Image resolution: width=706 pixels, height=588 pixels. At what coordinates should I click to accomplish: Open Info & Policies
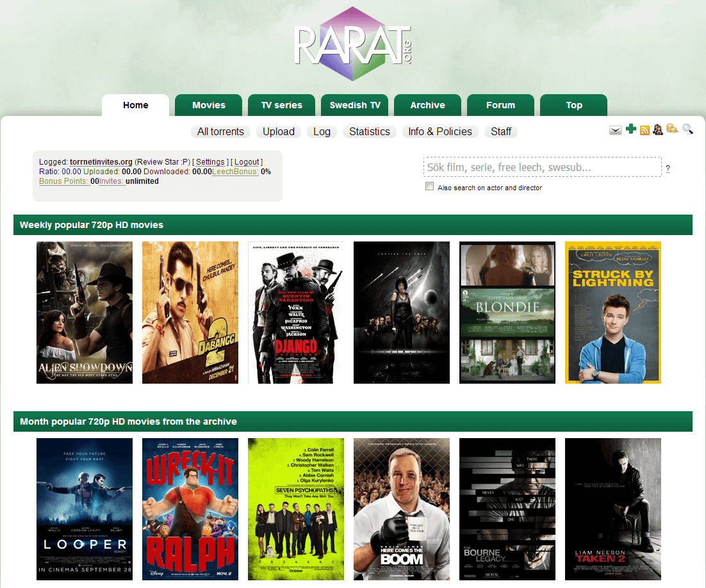pos(440,131)
